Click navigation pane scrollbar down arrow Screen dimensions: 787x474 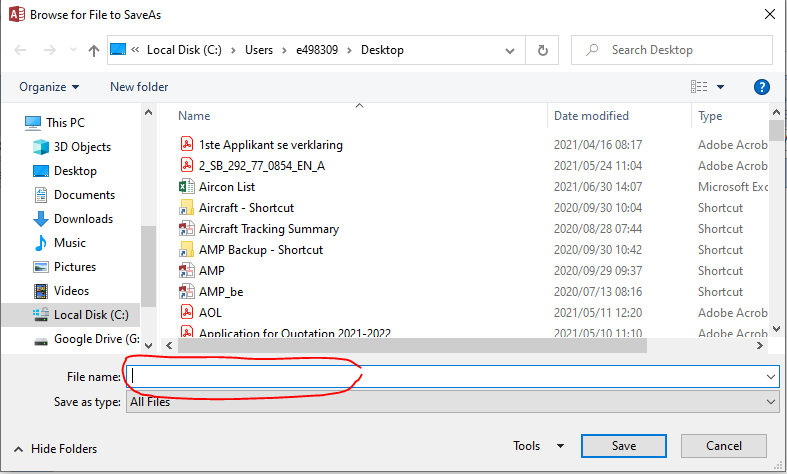(149, 345)
